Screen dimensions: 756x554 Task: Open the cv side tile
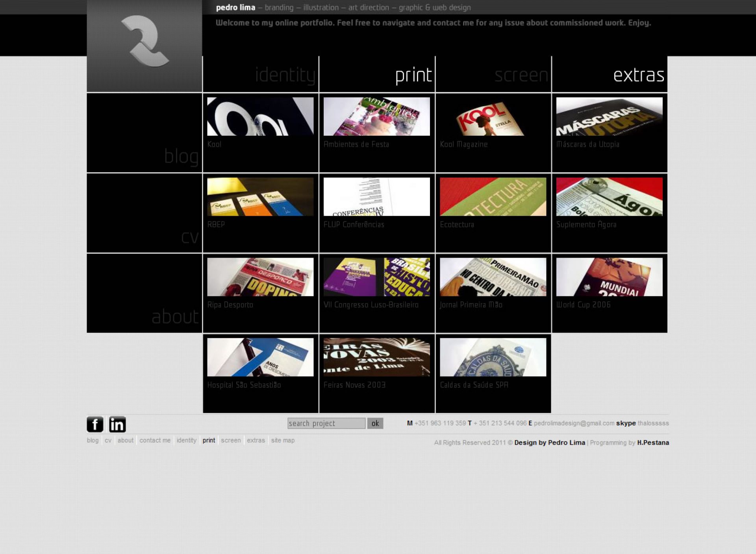(189, 237)
